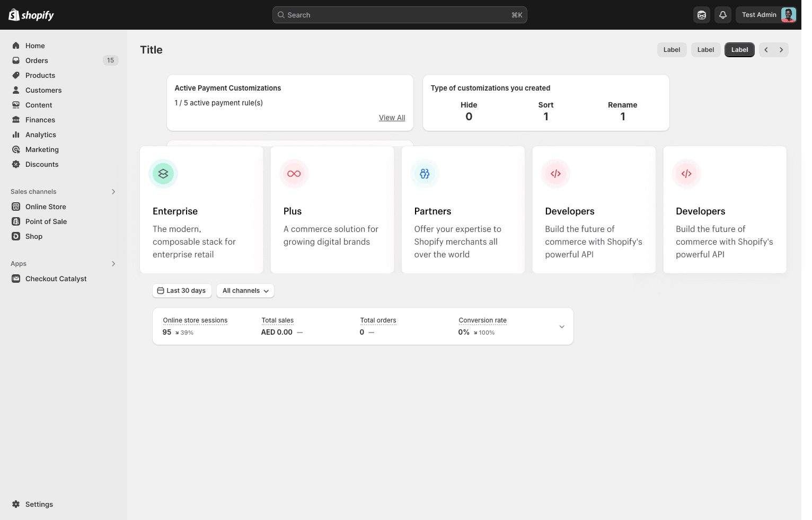Expand the analytics metrics bar chevron
Viewport: 812px width, 520px height.
562,327
